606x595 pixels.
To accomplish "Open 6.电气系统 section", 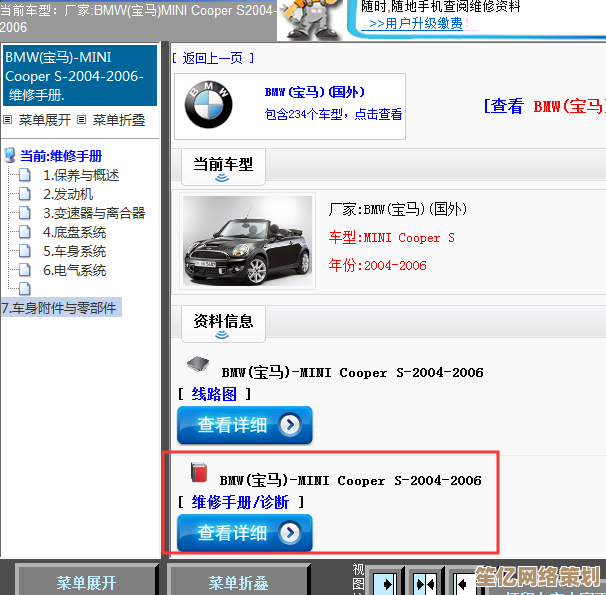I will (74, 270).
